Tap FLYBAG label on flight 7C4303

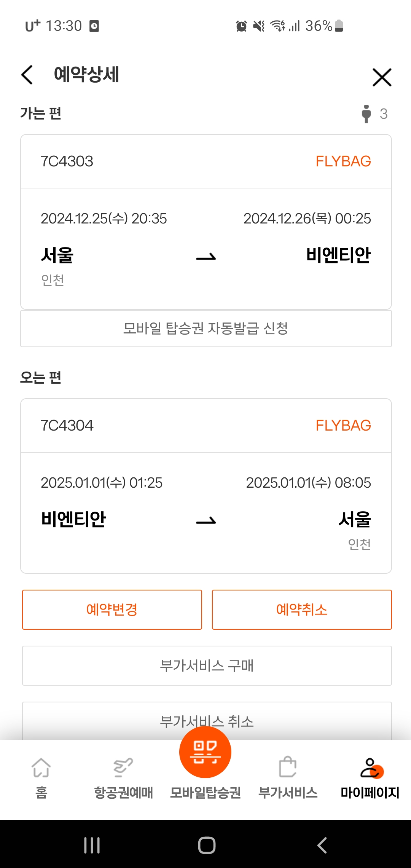point(343,161)
